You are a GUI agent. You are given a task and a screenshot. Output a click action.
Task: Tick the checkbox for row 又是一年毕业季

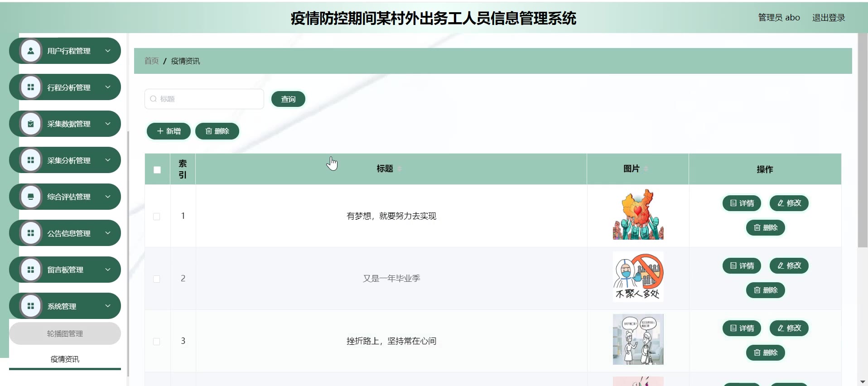(x=157, y=279)
